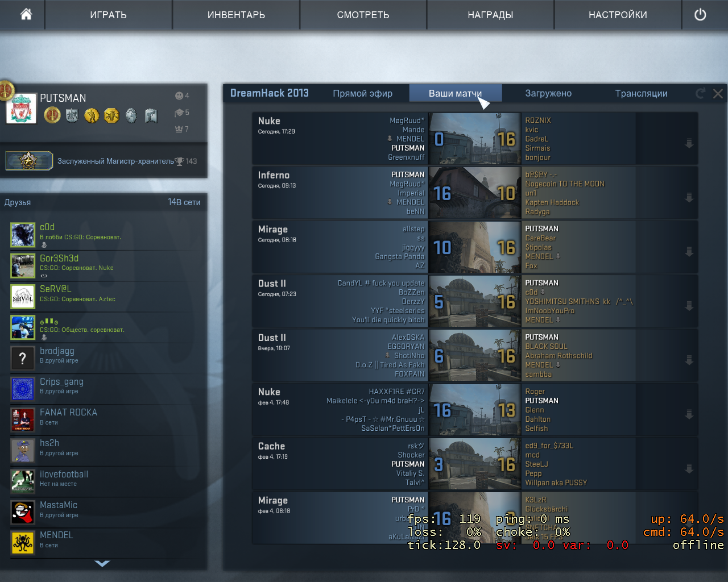Click player name Dogecoin TO THE MOON
The image size is (728, 582).
565,184
